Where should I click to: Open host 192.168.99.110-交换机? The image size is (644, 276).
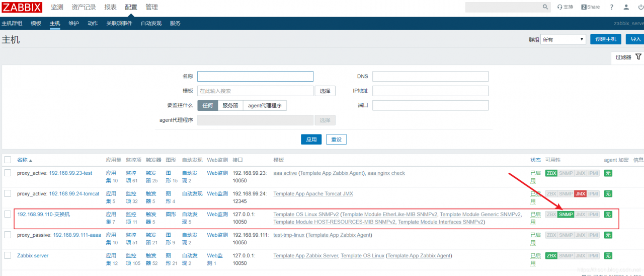pos(43,214)
